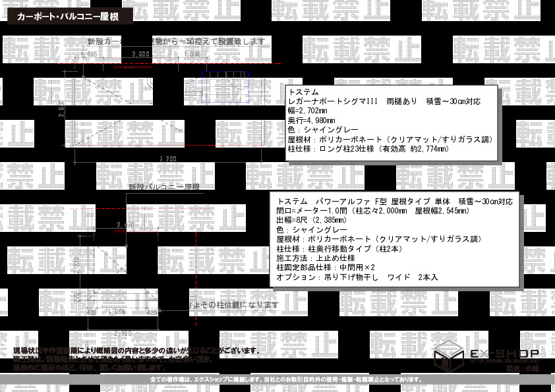The image size is (555, 392).
Task: Click the EX-SHOP logo cube icon
Action: pos(449,356)
